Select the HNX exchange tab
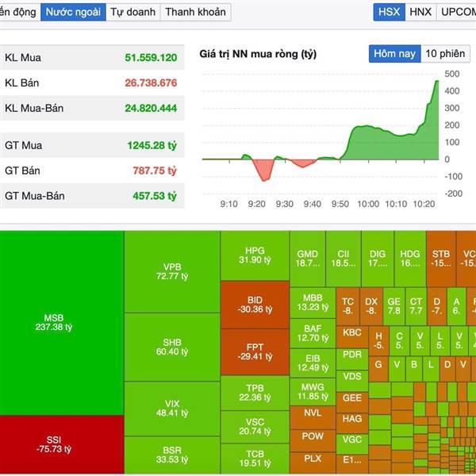The height and width of the screenshot is (476, 476). 420,12
